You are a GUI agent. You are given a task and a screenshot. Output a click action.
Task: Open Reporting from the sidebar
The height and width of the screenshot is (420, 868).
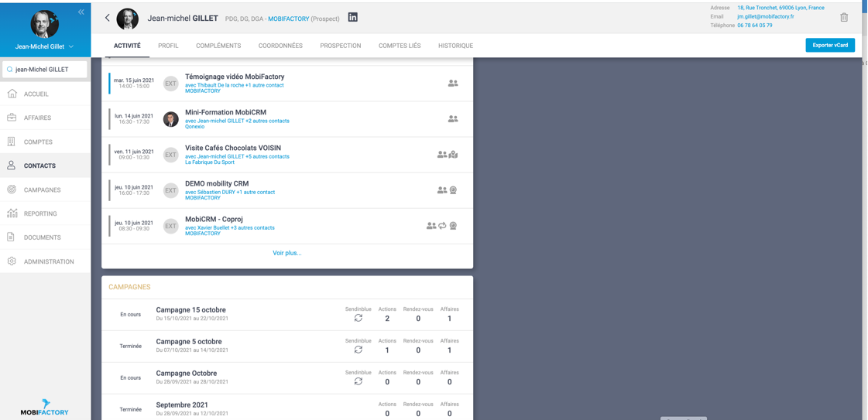[40, 213]
